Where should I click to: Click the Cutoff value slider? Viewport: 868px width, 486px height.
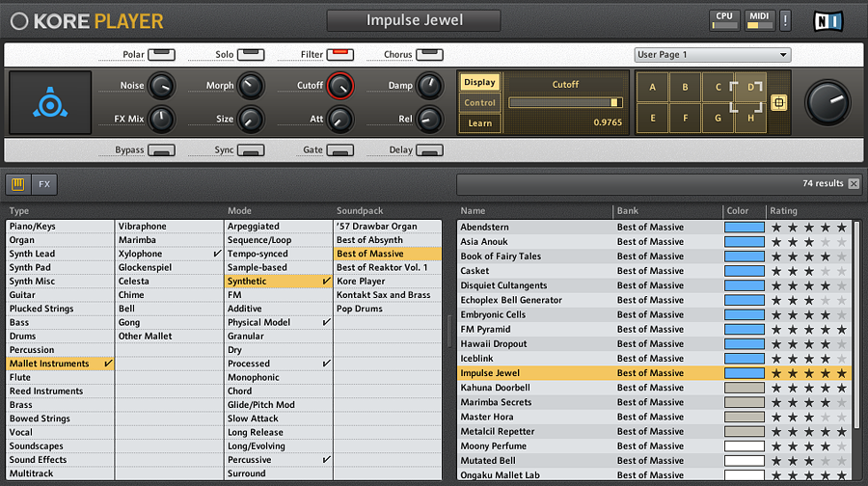click(x=565, y=102)
